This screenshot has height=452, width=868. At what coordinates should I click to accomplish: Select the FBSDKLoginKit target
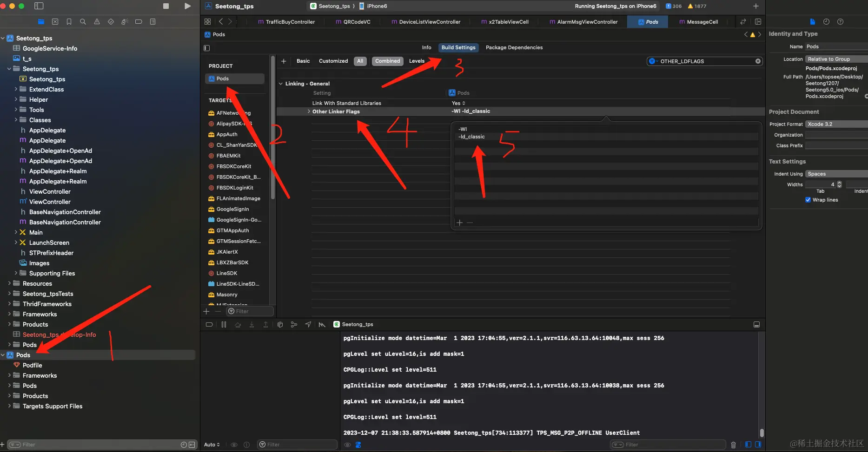235,188
